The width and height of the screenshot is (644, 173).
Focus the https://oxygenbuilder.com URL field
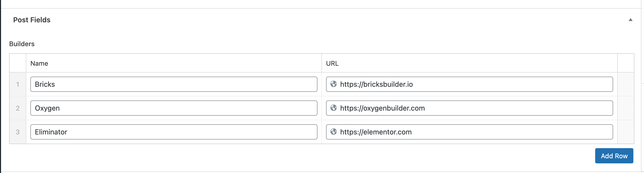(469, 108)
